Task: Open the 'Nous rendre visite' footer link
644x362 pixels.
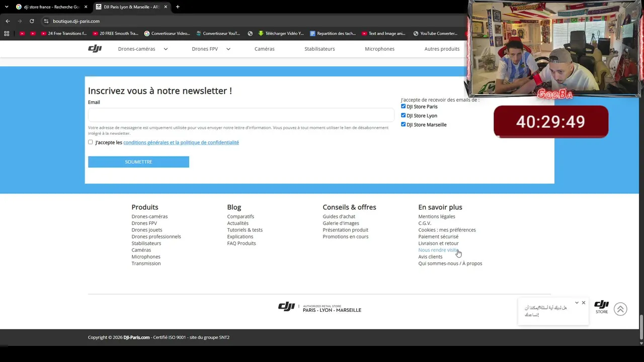Action: coord(438,250)
